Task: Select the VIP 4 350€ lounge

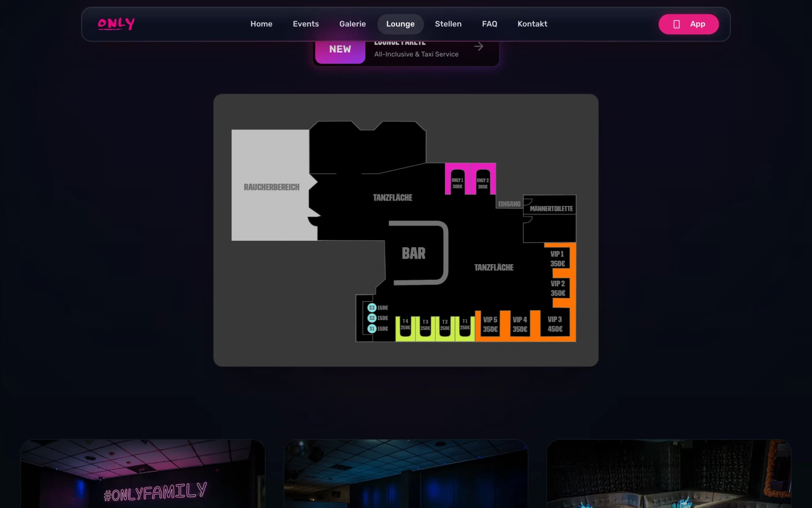Action: [520, 324]
